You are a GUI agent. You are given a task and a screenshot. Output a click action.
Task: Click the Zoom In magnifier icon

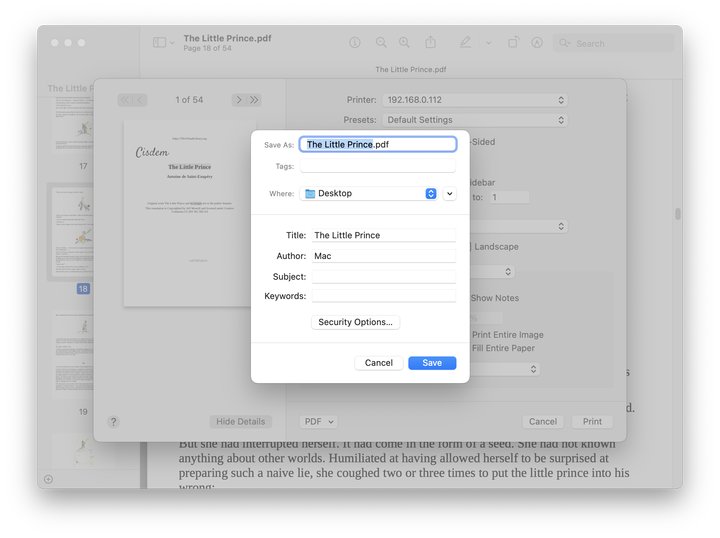(x=404, y=43)
